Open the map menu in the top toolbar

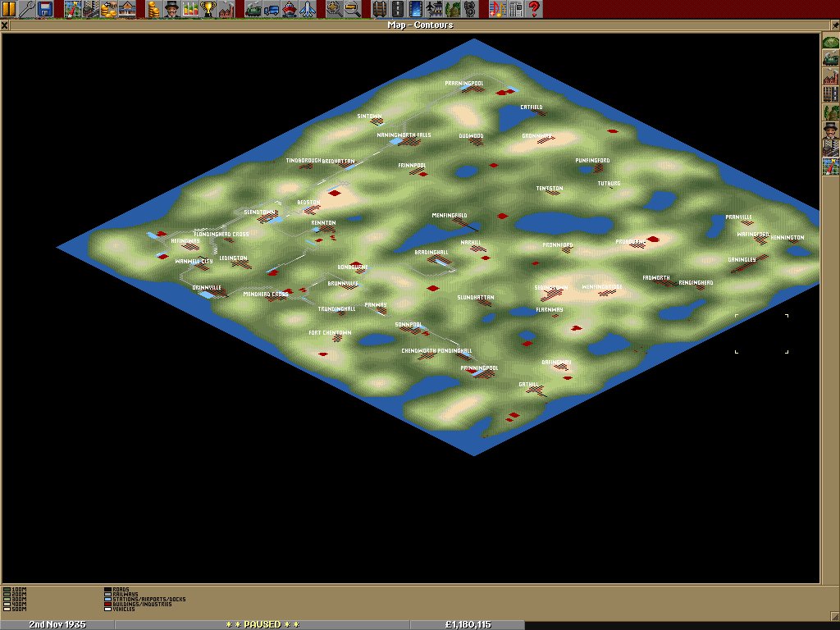click(72, 8)
